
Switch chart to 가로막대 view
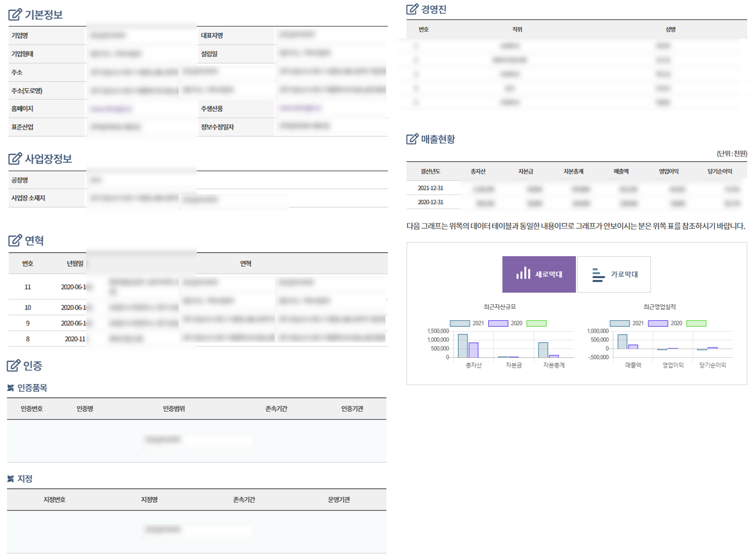pyautogui.click(x=614, y=274)
